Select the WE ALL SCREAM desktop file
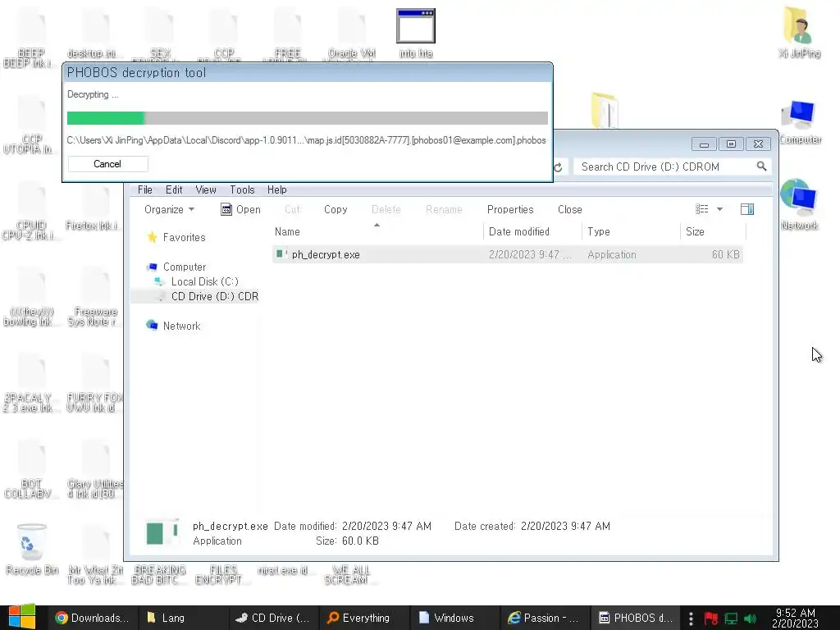Screen dimensions: 840x630 [351, 574]
